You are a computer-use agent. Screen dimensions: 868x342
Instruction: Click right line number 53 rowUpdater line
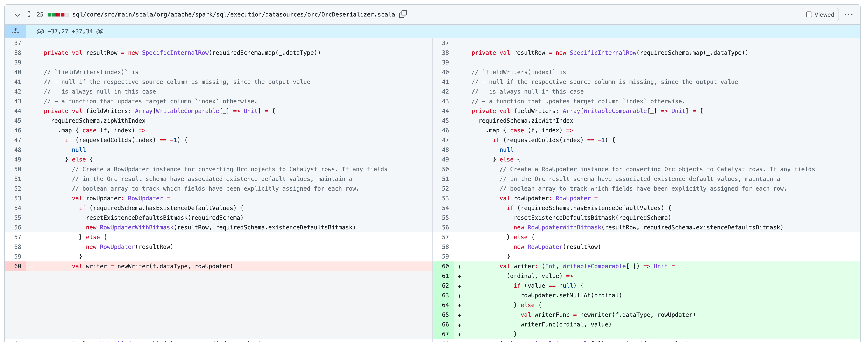pos(445,198)
